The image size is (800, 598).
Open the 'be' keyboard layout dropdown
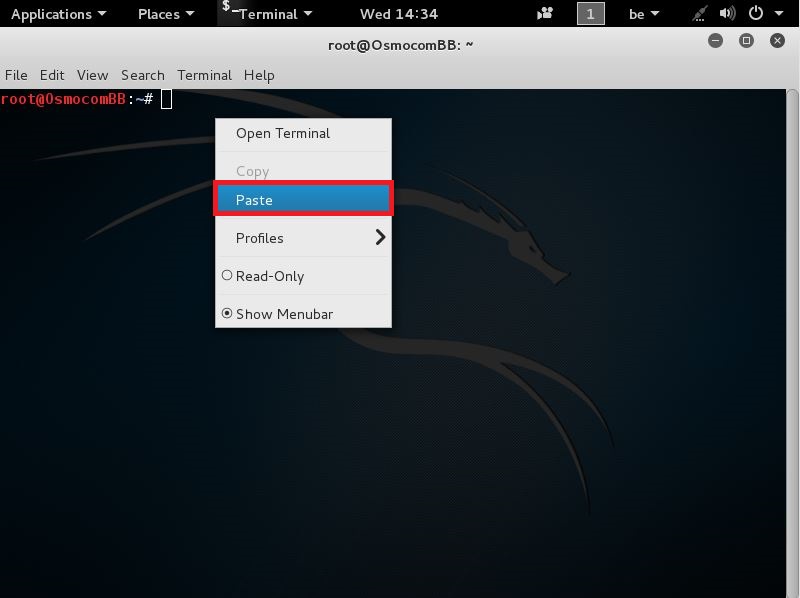click(644, 14)
